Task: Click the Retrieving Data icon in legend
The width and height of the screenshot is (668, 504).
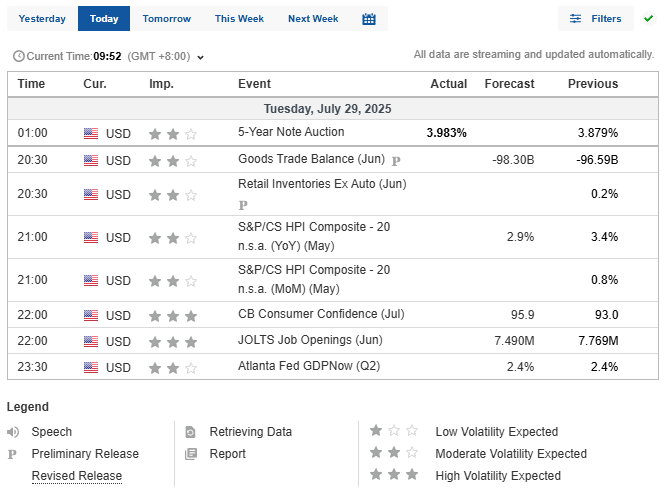Action: coord(190,432)
